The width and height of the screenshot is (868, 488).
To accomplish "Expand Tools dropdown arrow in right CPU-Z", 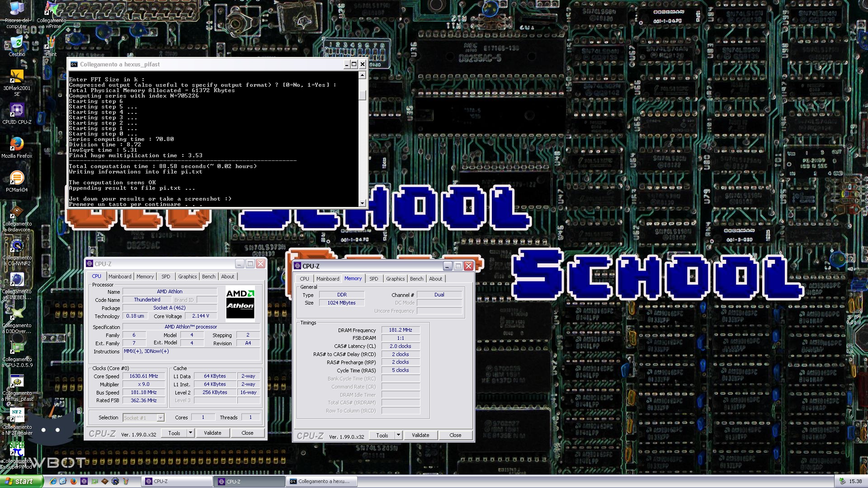I will [x=398, y=435].
